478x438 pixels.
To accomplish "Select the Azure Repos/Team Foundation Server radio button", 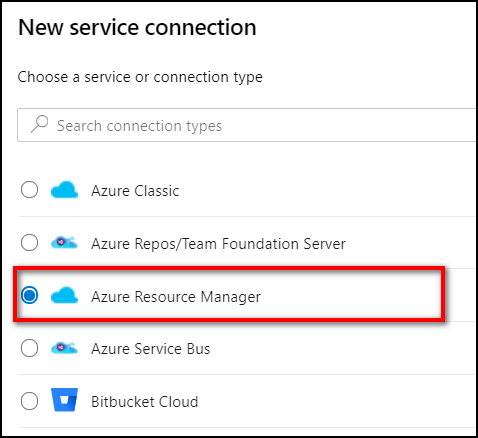I will point(29,242).
